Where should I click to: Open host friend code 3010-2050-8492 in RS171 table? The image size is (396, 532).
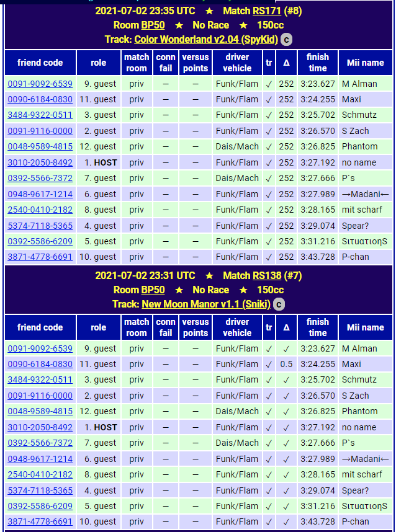point(40,162)
